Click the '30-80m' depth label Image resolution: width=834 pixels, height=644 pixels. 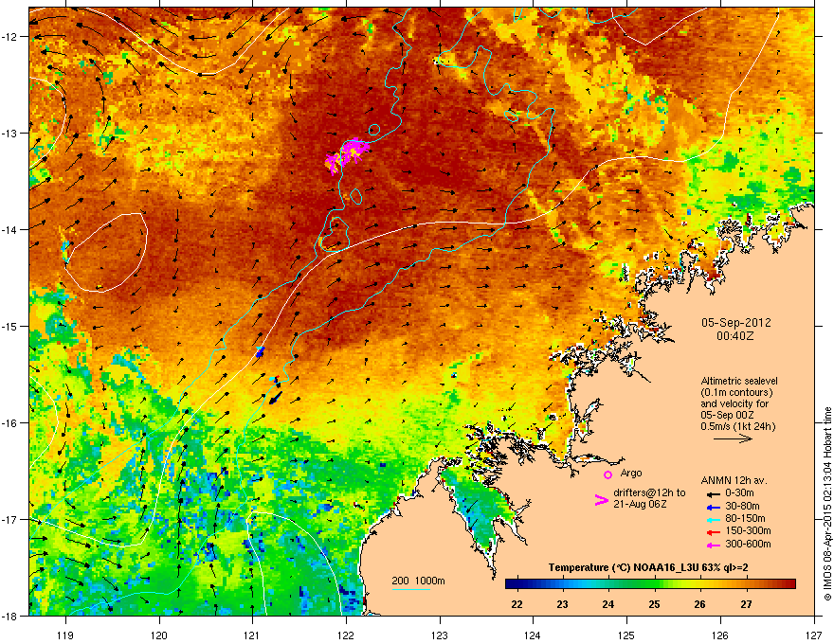(742, 506)
